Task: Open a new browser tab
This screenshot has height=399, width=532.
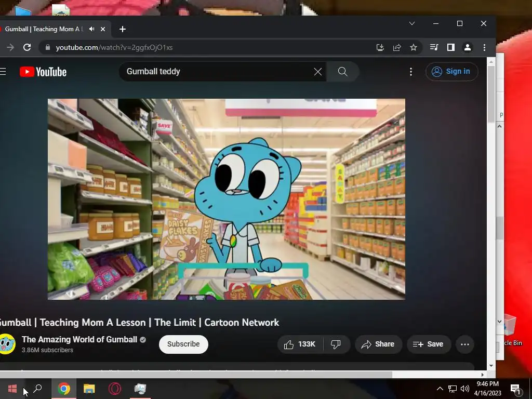Action: pyautogui.click(x=123, y=29)
